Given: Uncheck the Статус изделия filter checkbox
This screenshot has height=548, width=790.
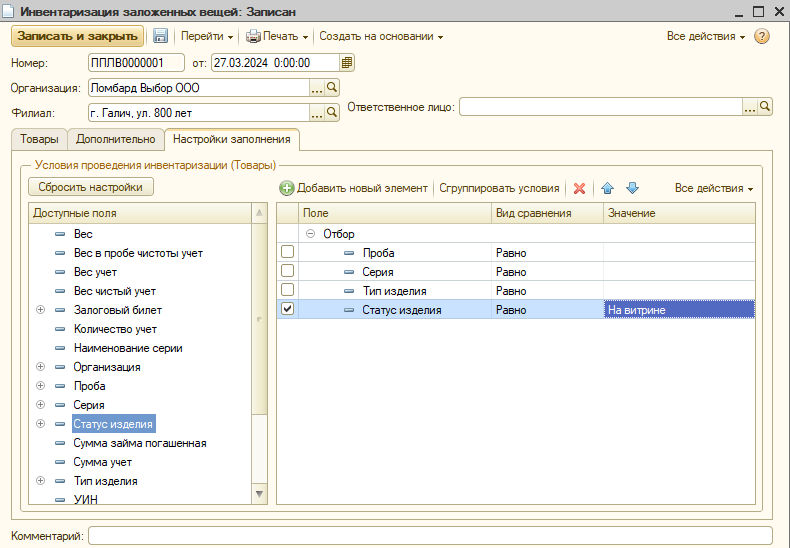Looking at the screenshot, I should pos(287,309).
